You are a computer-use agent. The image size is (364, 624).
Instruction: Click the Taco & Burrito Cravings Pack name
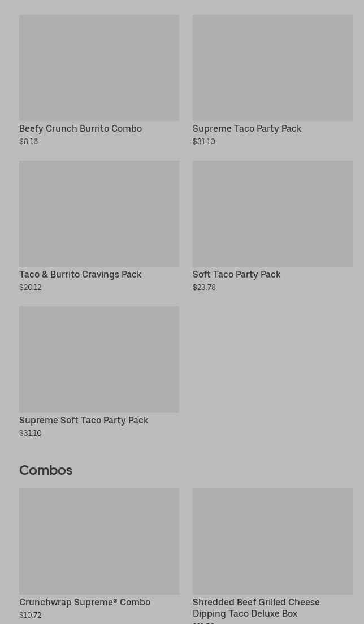(x=80, y=275)
